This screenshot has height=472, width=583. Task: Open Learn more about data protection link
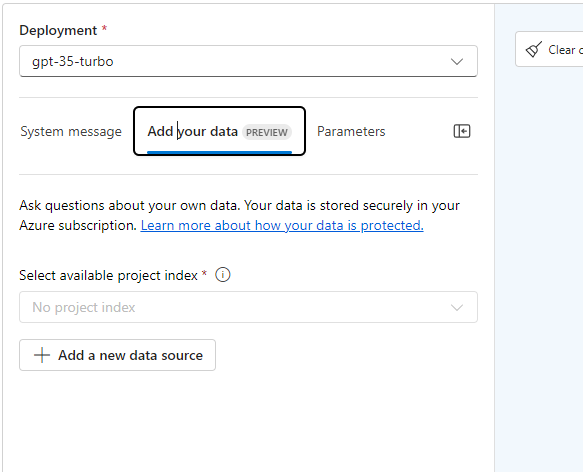coord(282,225)
